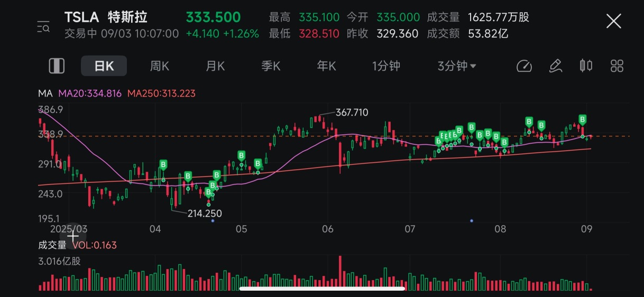Click the 214.250 low price annotation

click(x=205, y=214)
